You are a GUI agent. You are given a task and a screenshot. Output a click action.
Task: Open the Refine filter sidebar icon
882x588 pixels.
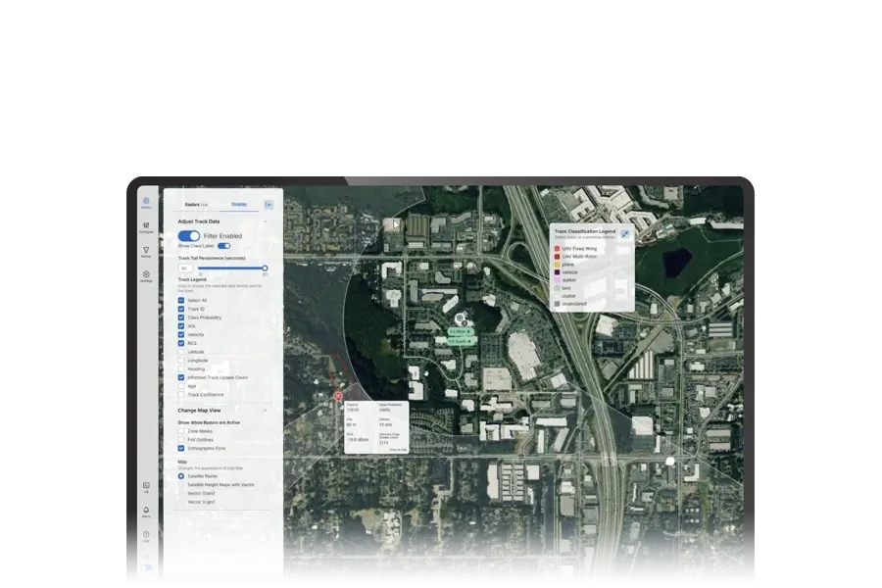[x=146, y=252]
